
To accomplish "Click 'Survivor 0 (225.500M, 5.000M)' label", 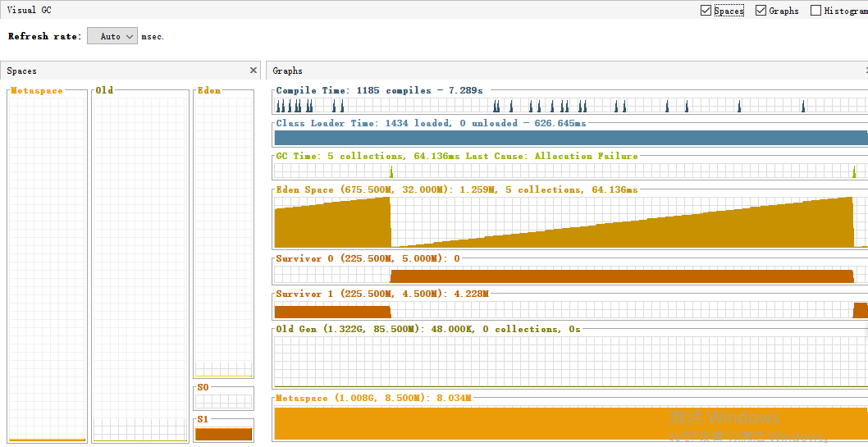I will coord(361,258).
